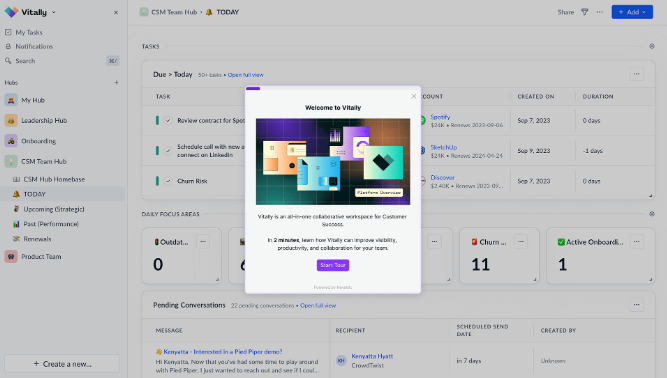Add a new hub with the plus icon

(x=116, y=82)
